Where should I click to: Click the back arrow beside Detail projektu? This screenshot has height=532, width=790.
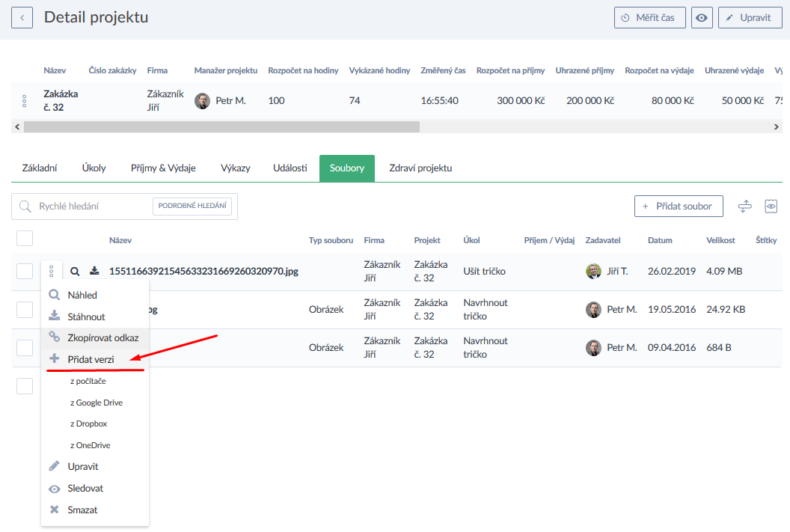click(22, 17)
